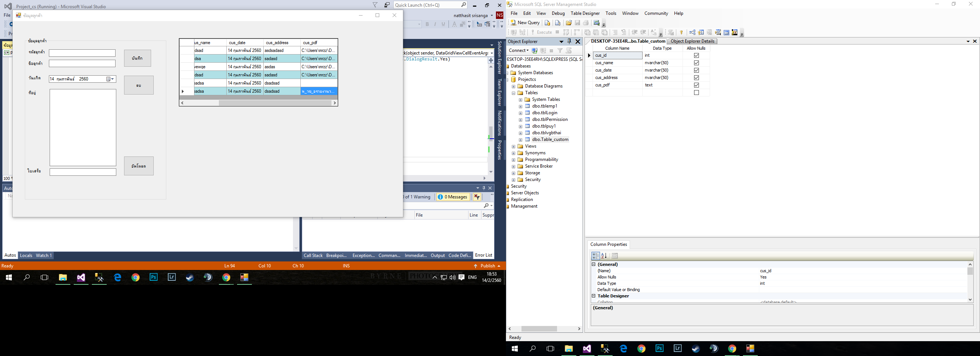Click the Manage Check Constraints icon
The width and height of the screenshot is (980, 356).
[726, 32]
